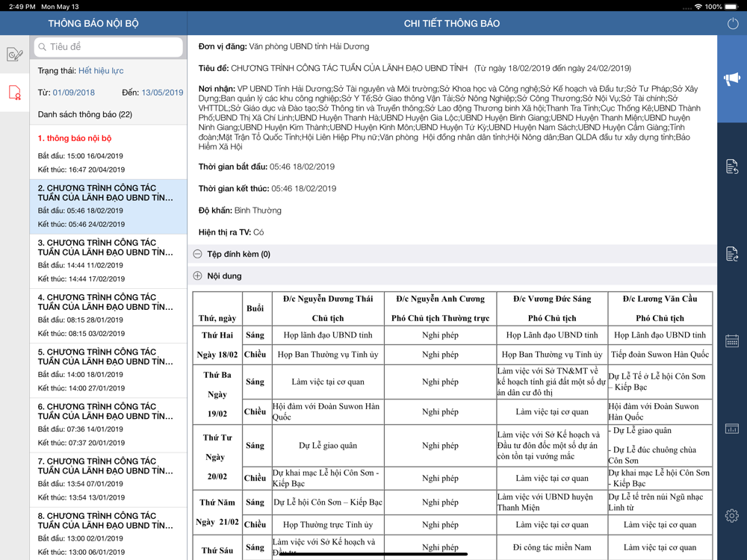The height and width of the screenshot is (560, 747).
Task: Tap the power logout icon
Action: tap(732, 23)
